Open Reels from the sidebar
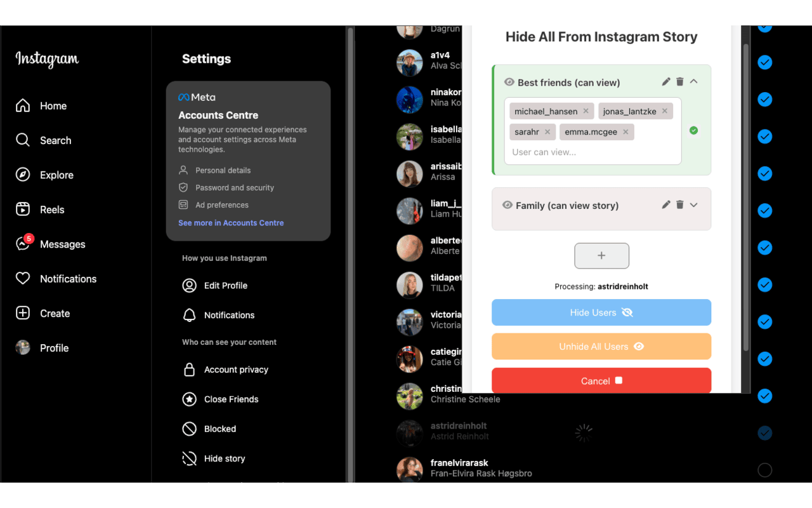The height and width of the screenshot is (508, 812). tap(40, 210)
